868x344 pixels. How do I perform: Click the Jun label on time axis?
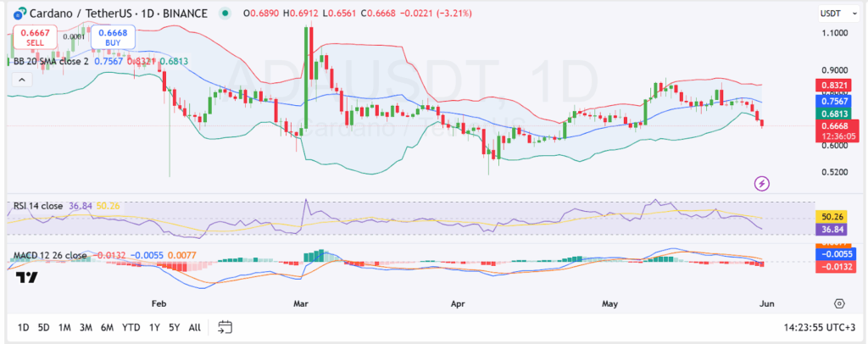(x=767, y=303)
